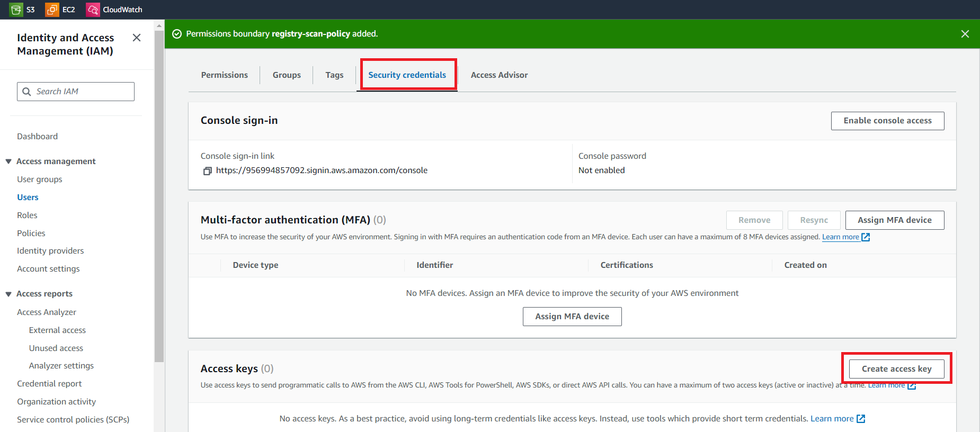Dismiss the green permissions boundary notification

point(965,34)
